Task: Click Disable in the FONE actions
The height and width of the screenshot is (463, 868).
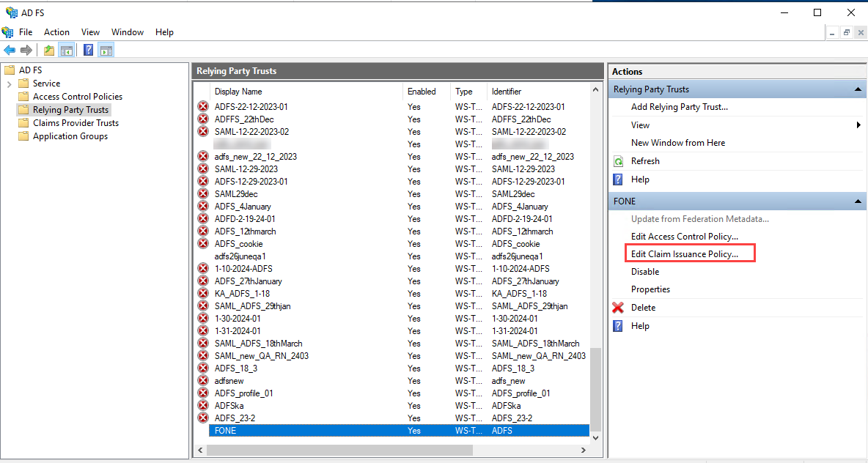Action: (645, 272)
